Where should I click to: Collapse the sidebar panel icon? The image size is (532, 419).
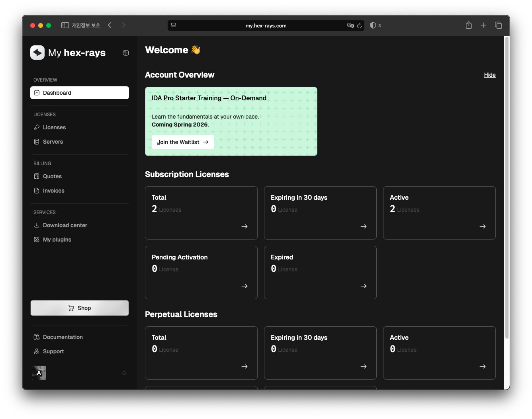pyautogui.click(x=126, y=53)
